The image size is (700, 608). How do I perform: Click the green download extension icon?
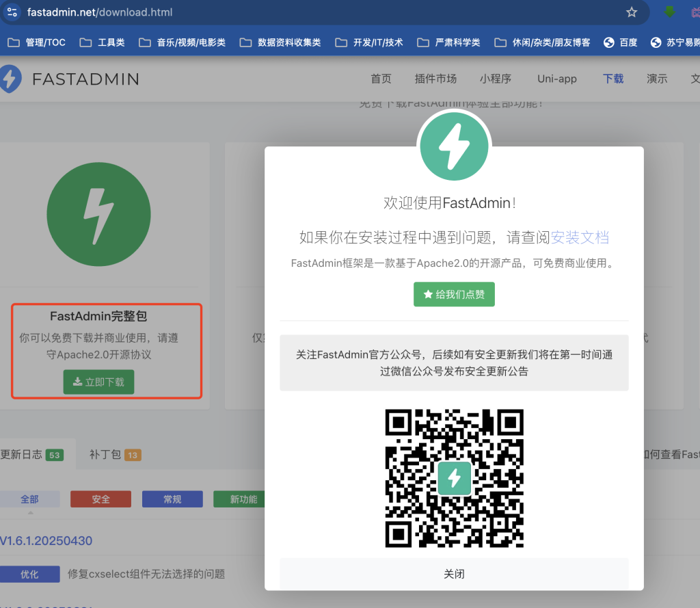670,12
